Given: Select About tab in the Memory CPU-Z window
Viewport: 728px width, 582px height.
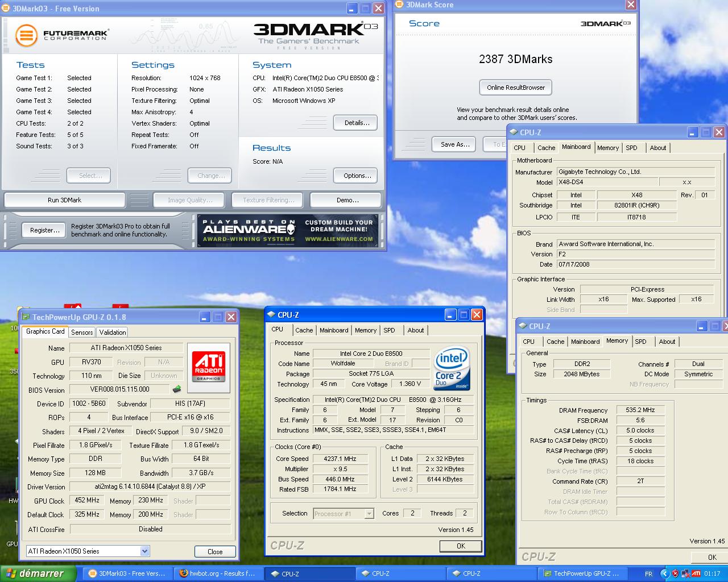Looking at the screenshot, I should [667, 342].
